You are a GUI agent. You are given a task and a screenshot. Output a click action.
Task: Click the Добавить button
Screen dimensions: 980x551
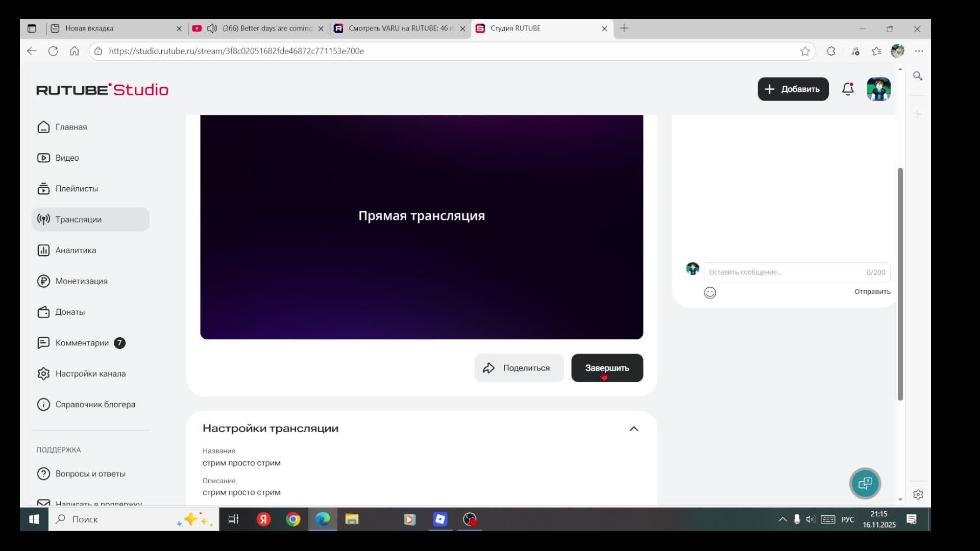793,89
